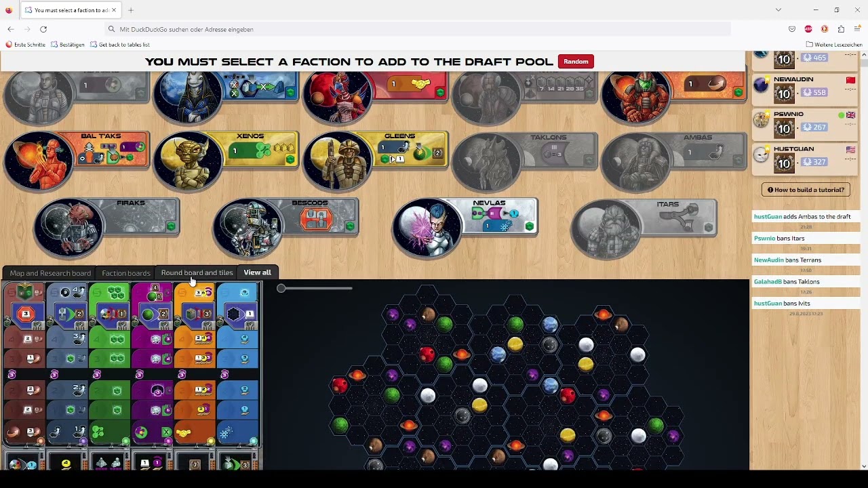
Task: Click the Random faction button
Action: point(576,62)
